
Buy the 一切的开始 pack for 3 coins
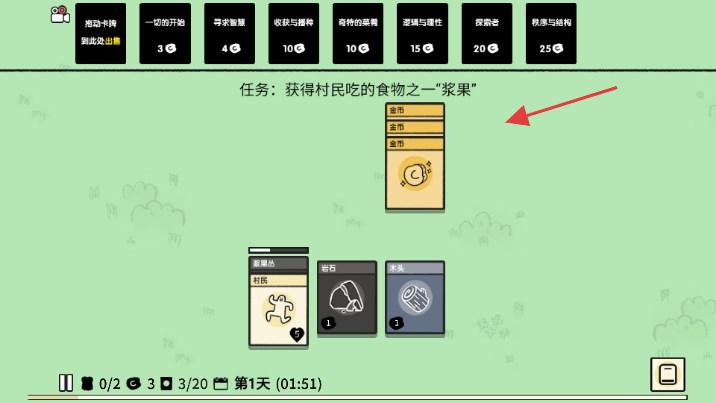[165, 33]
